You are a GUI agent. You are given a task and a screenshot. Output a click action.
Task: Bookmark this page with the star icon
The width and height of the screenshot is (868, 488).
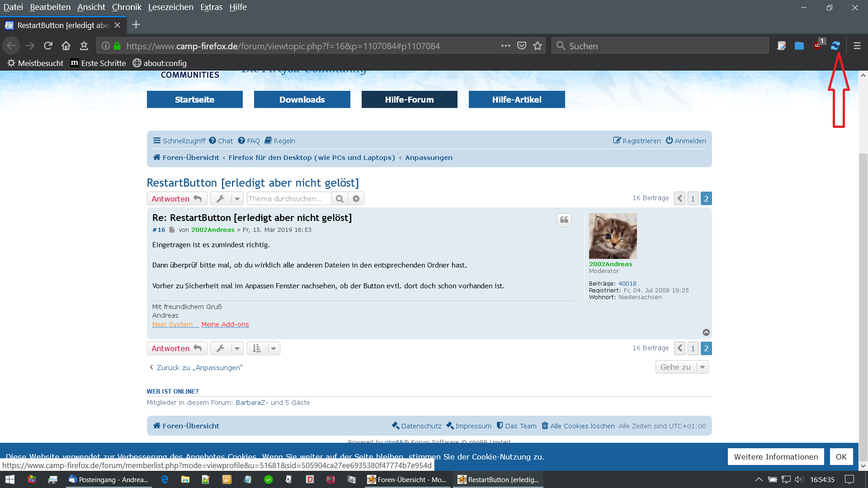click(537, 46)
